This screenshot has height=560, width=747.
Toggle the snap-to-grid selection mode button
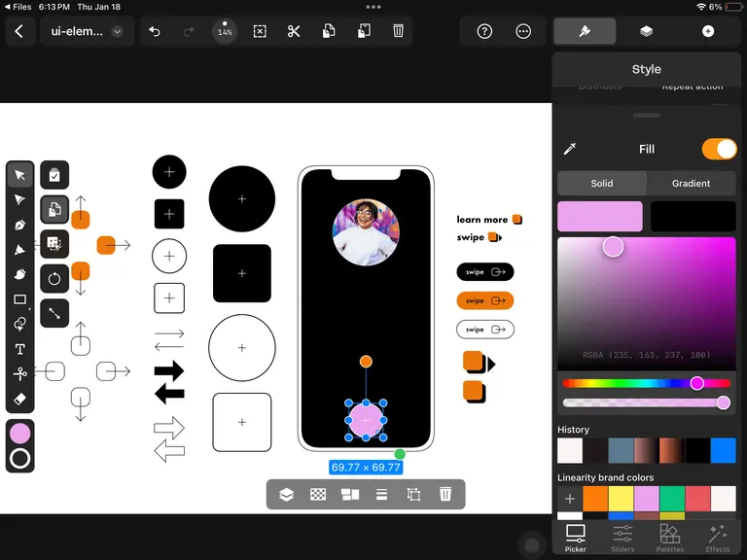pyautogui.click(x=54, y=244)
